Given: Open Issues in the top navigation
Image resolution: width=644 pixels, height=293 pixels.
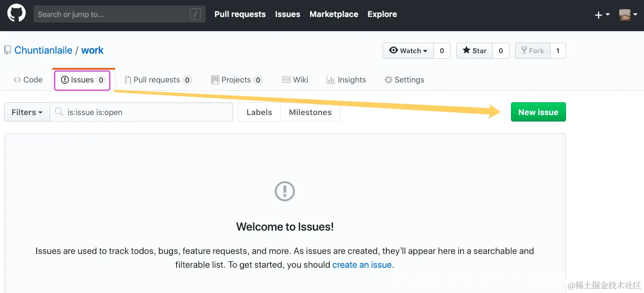Looking at the screenshot, I should click(288, 14).
